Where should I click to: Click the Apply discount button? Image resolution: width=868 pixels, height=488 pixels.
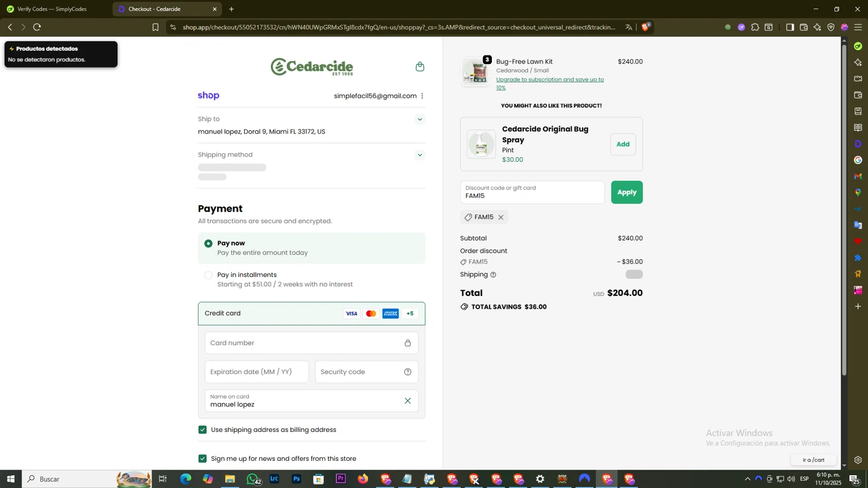coord(627,192)
